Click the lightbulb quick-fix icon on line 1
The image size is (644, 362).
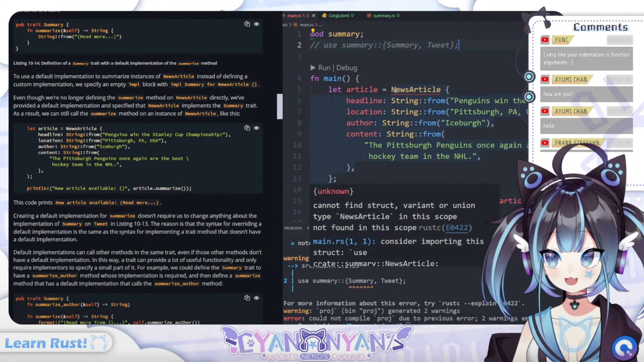tap(313, 31)
